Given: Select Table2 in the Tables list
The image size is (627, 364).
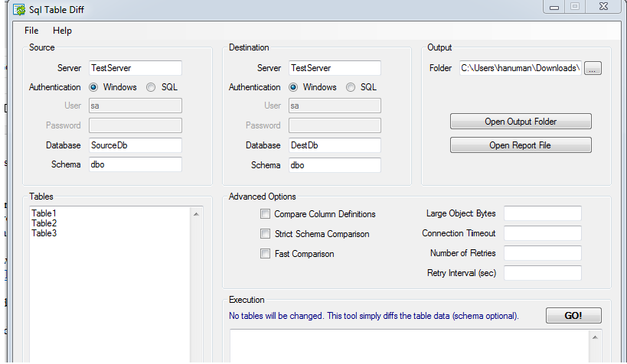Looking at the screenshot, I should (x=44, y=223).
